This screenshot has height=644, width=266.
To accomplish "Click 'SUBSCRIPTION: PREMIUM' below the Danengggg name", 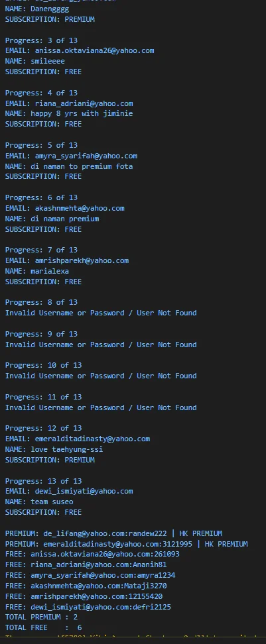I will click(50, 19).
